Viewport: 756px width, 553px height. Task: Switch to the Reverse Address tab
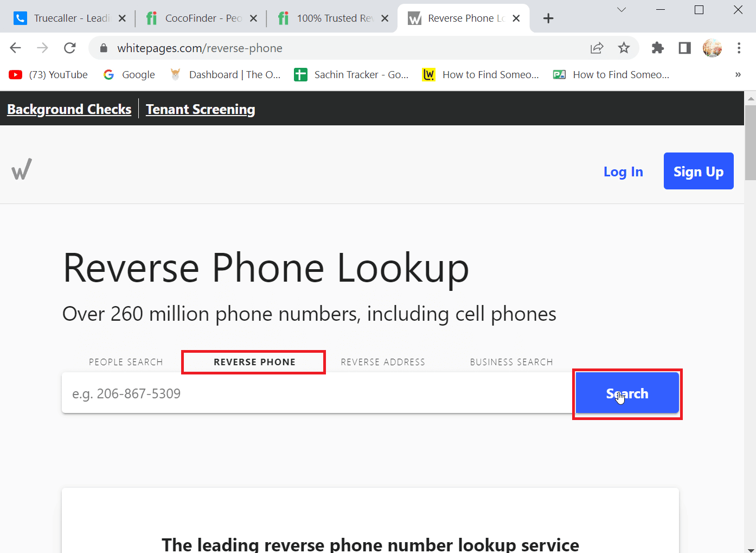pos(383,361)
